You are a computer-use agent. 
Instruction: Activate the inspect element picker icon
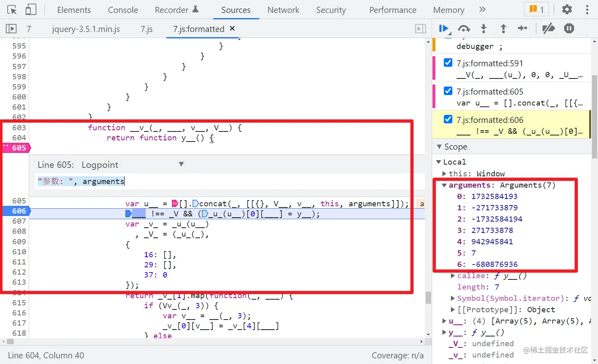(x=12, y=10)
